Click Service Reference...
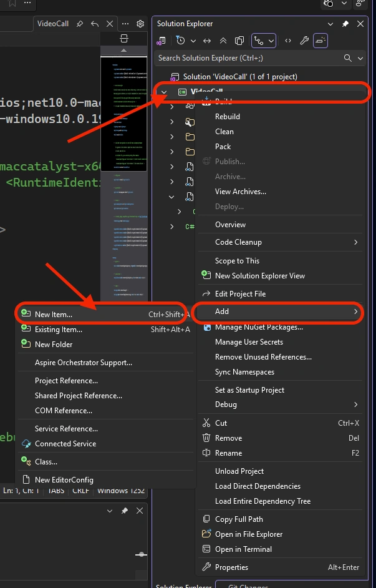Image resolution: width=376 pixels, height=588 pixels. click(x=66, y=429)
